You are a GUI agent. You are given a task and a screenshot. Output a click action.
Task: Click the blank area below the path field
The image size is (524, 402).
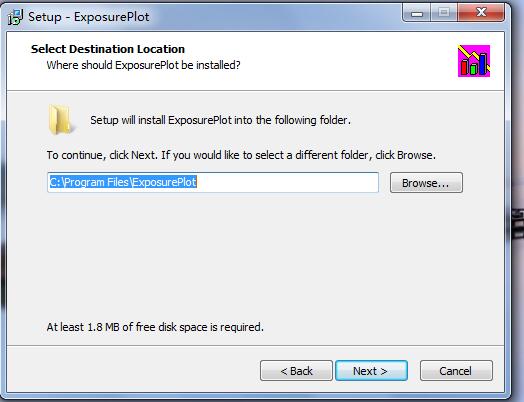coord(254,254)
